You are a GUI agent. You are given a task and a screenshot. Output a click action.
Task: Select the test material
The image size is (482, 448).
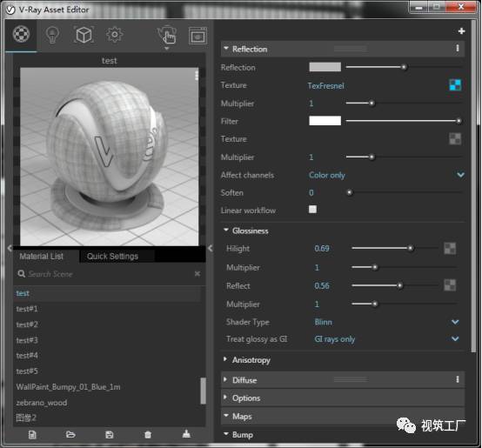[107, 293]
